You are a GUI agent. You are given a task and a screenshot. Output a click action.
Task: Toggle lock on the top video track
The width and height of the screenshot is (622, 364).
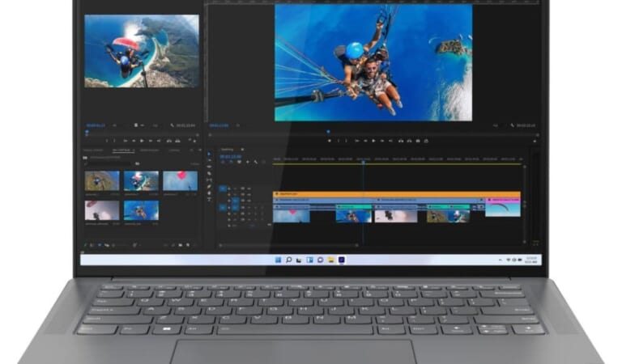pyautogui.click(x=229, y=188)
